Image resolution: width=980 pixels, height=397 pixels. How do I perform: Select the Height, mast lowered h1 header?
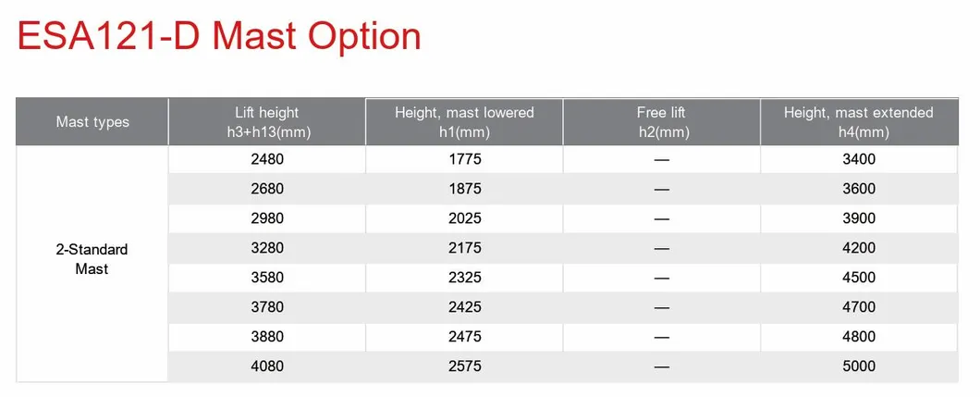pos(464,122)
